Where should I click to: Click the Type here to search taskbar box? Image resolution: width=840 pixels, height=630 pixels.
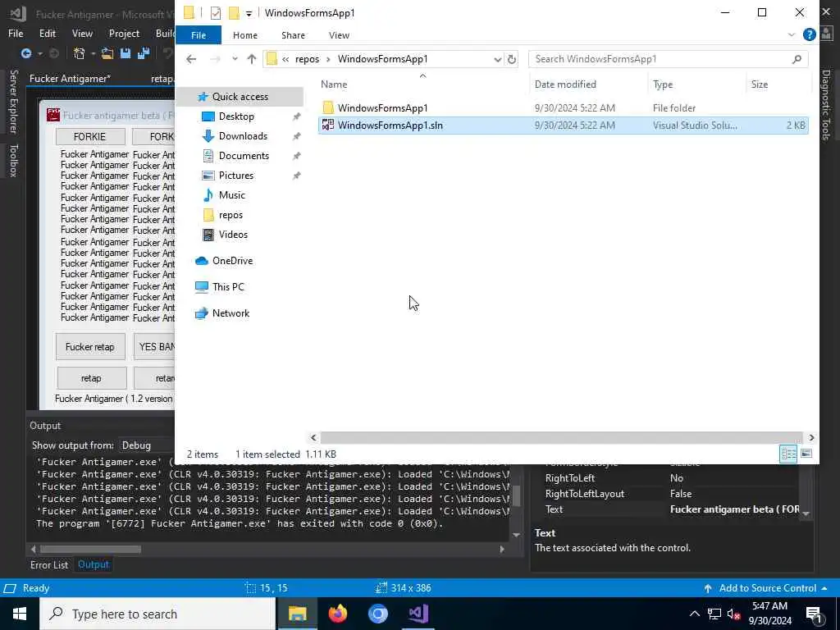point(157,614)
